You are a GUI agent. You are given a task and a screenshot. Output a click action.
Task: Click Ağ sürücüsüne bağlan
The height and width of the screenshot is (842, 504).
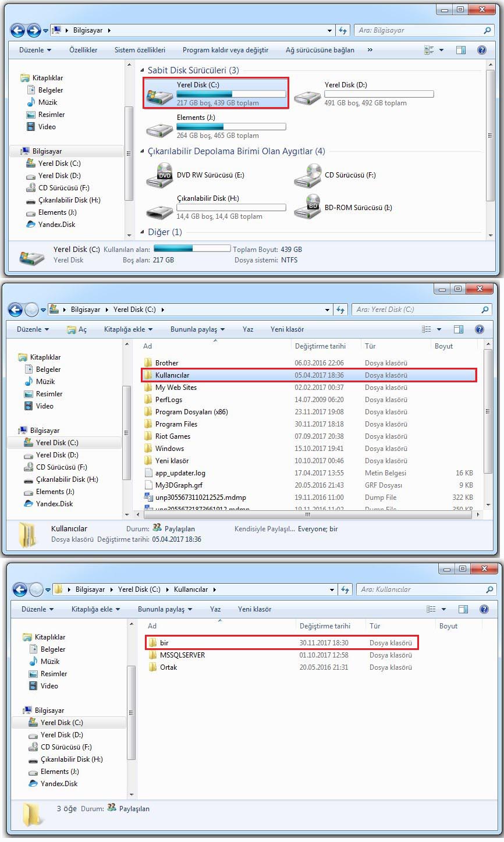(x=320, y=50)
